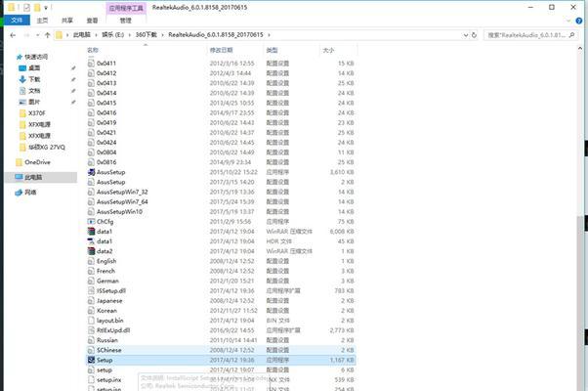Sort files by the 类型 column header
Image resolution: width=588 pixels, height=391 pixels.
click(x=272, y=50)
